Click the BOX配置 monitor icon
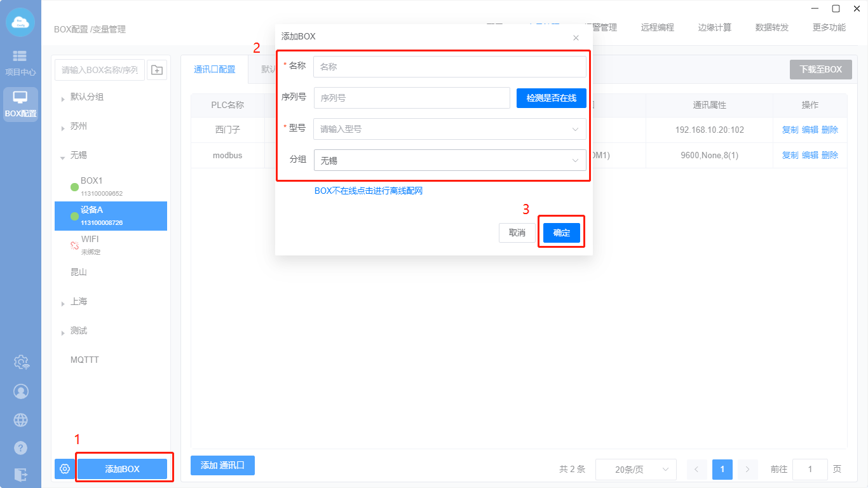 (20, 104)
